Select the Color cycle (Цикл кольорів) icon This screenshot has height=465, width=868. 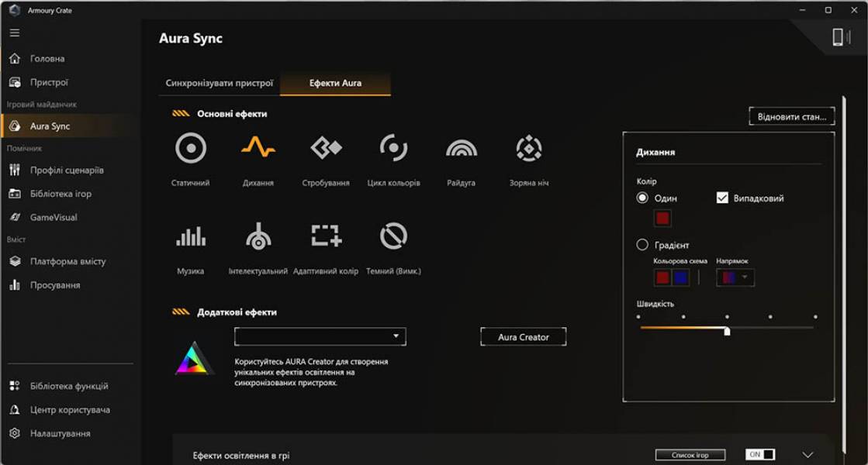pos(393,148)
